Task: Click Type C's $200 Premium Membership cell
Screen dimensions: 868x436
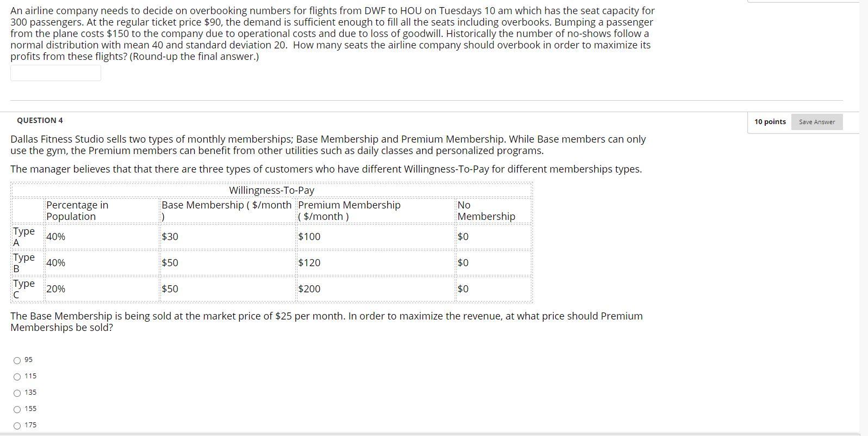Action: [309, 289]
